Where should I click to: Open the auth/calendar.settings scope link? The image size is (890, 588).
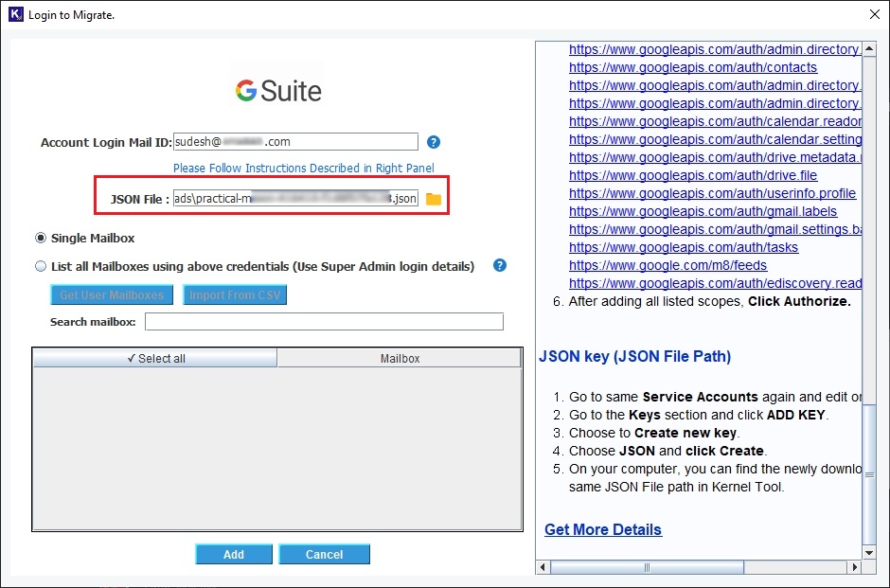click(x=715, y=139)
